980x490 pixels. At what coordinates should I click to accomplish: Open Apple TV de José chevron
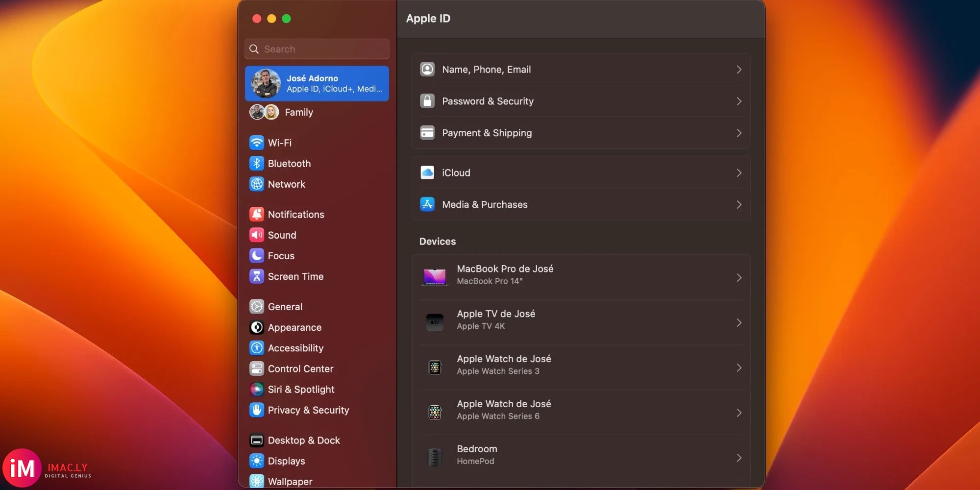click(x=739, y=323)
